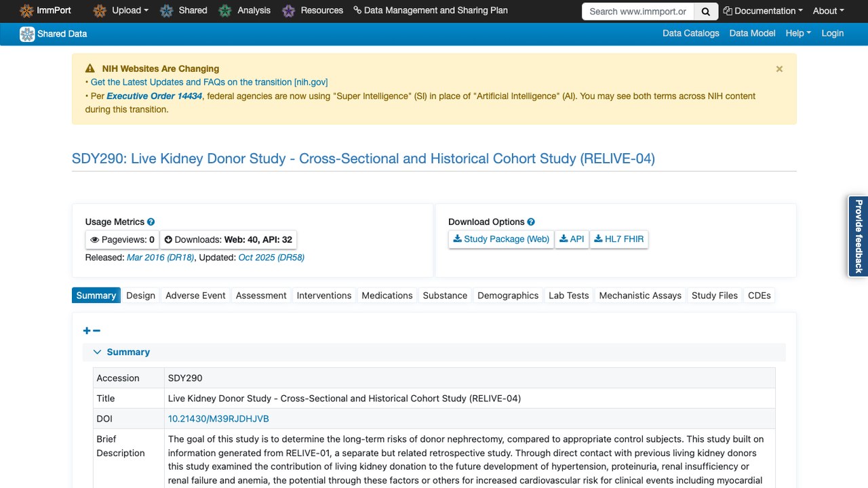Click the Download Options help icon
The height and width of the screenshot is (488, 868).
point(531,222)
